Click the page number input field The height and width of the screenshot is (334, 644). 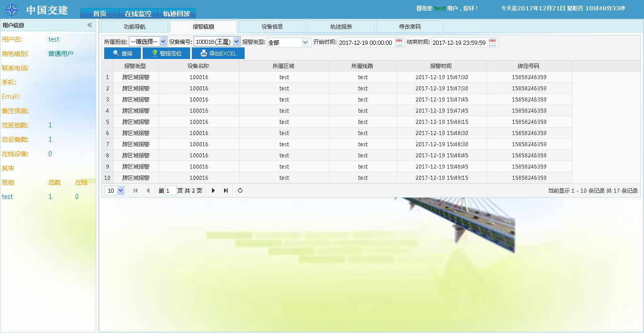pyautogui.click(x=171, y=190)
